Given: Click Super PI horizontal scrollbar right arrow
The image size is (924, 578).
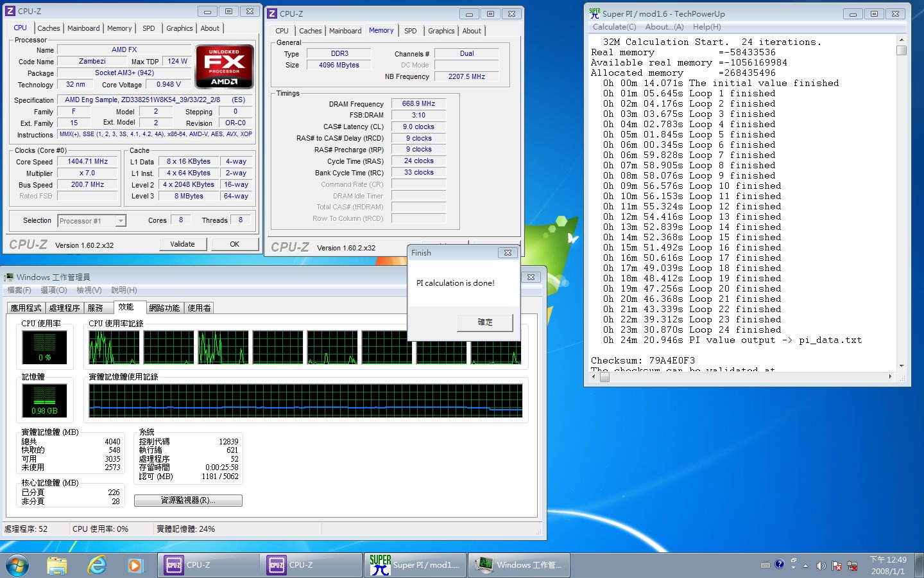Looking at the screenshot, I should coord(890,377).
